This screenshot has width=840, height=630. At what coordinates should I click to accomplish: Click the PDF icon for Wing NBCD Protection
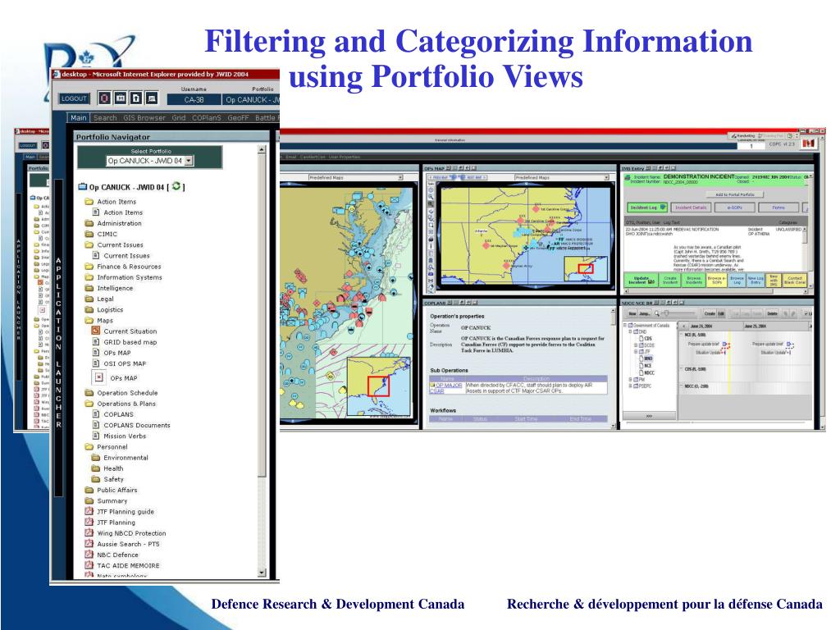(x=89, y=533)
